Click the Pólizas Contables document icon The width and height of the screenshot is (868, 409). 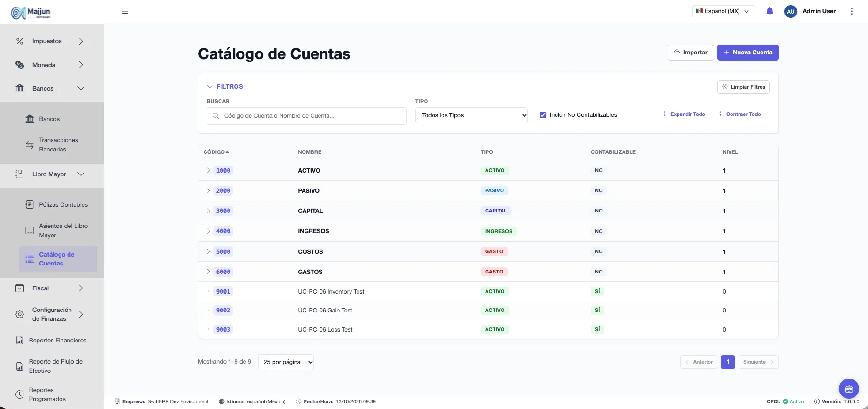(x=30, y=204)
